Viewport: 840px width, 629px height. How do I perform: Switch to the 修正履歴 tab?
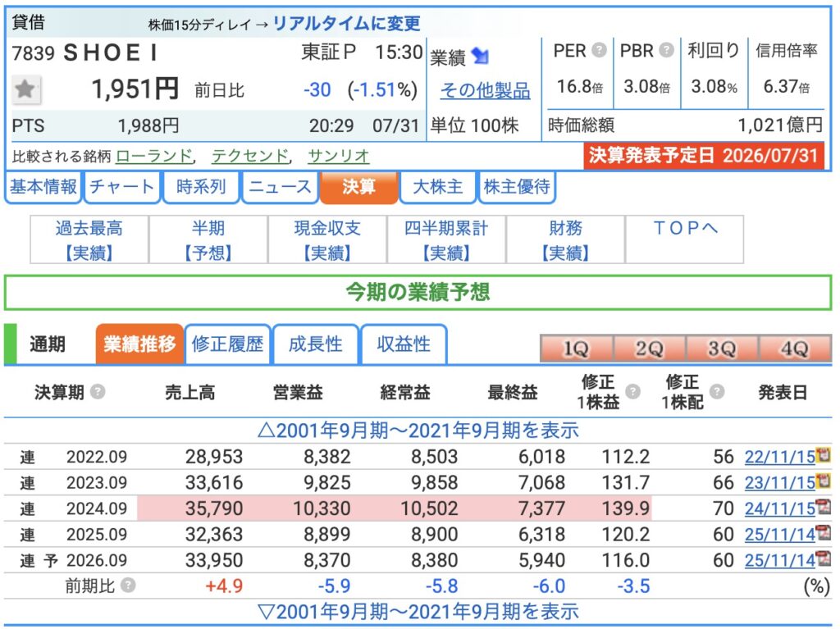click(228, 344)
